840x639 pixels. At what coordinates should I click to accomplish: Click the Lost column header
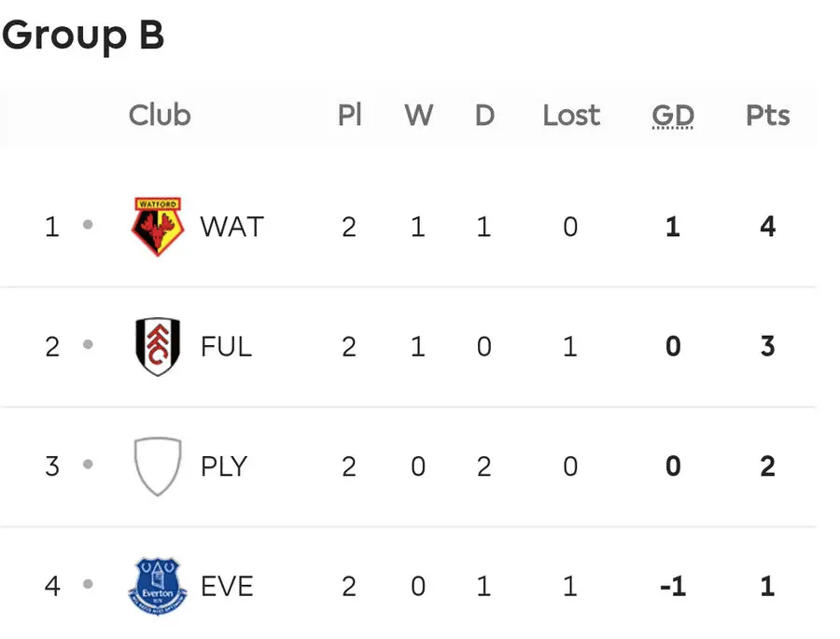tap(571, 115)
